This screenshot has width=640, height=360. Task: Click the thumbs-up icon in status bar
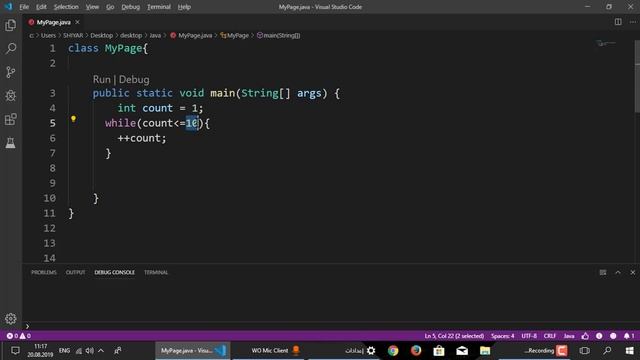(x=585, y=336)
